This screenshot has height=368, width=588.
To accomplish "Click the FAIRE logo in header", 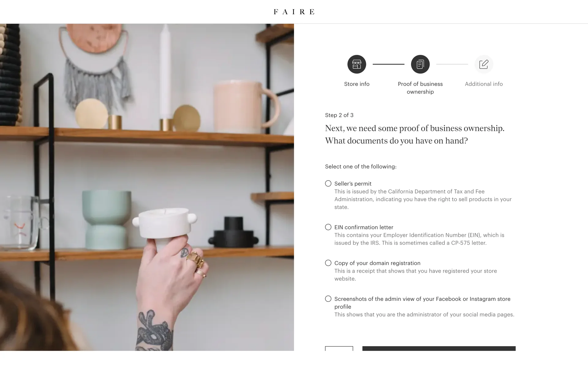I will (x=294, y=12).
